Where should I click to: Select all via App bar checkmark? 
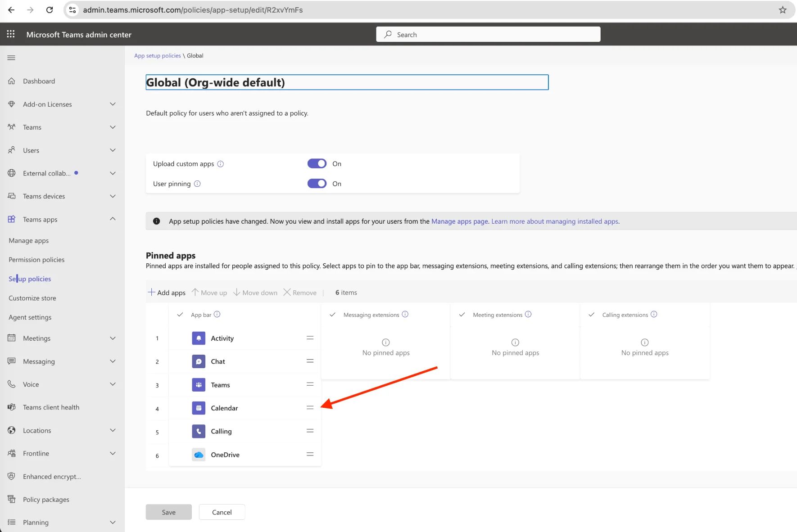(180, 315)
